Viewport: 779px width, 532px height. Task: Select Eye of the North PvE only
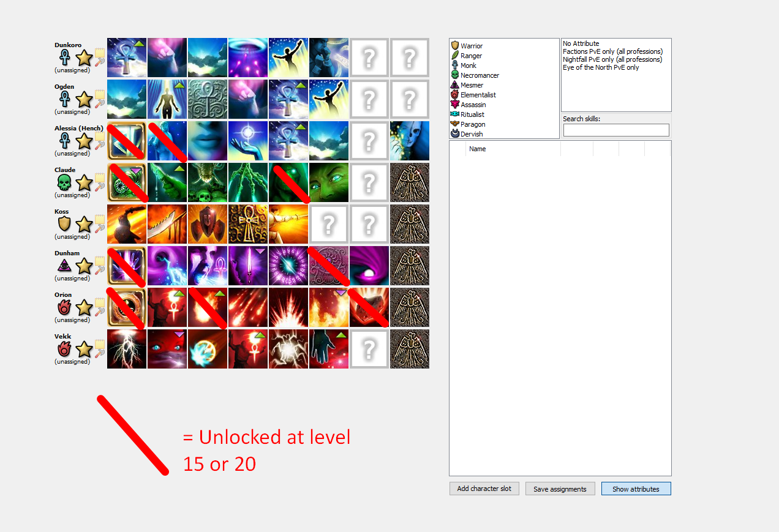coord(601,67)
